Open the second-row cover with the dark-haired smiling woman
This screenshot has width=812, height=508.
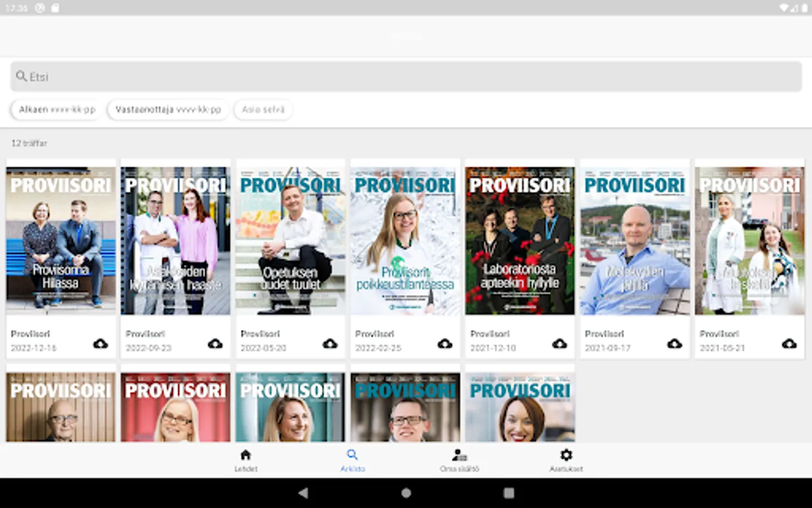(520, 406)
